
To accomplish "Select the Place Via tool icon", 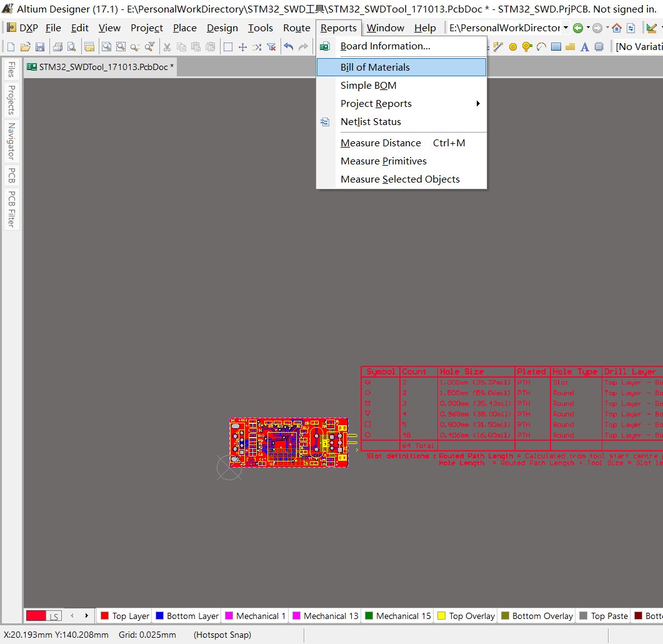I will point(527,47).
